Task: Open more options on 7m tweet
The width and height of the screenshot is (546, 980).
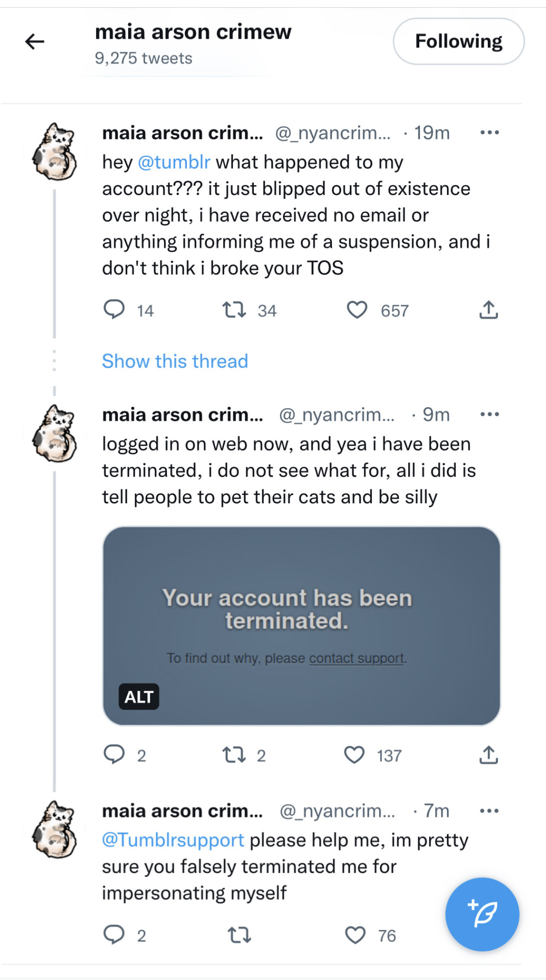Action: point(489,811)
